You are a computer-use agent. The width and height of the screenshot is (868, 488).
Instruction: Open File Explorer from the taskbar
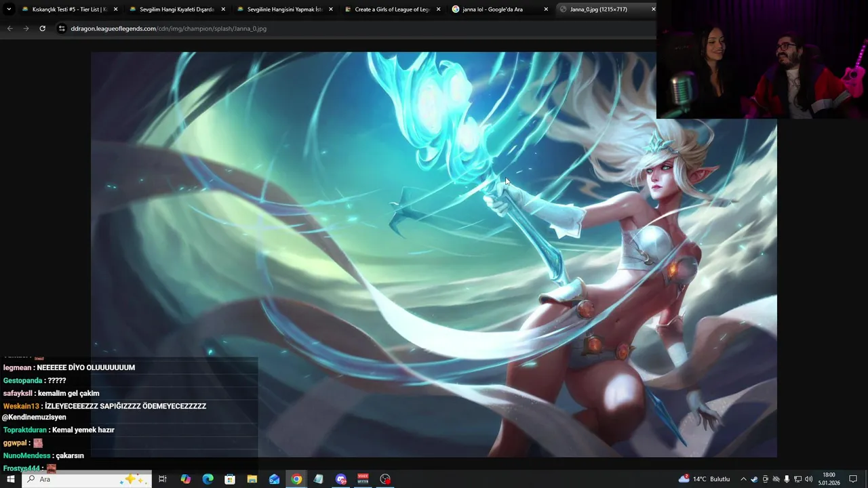(x=252, y=479)
